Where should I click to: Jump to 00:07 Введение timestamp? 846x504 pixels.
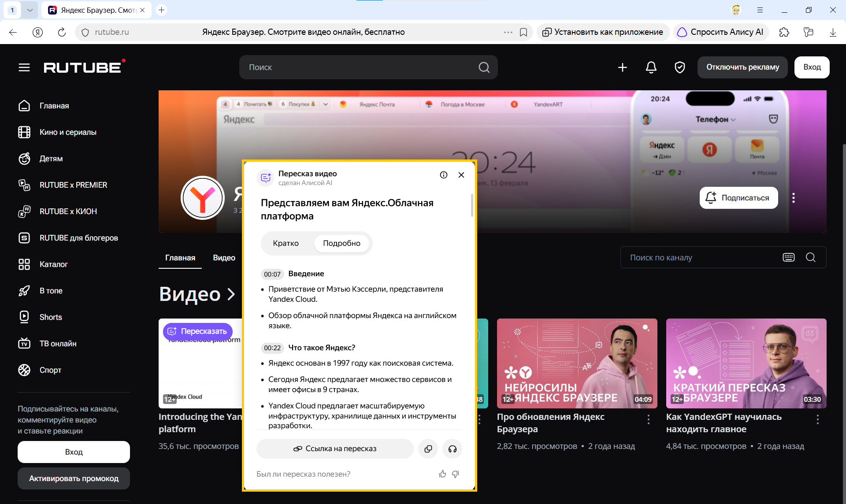tap(272, 274)
